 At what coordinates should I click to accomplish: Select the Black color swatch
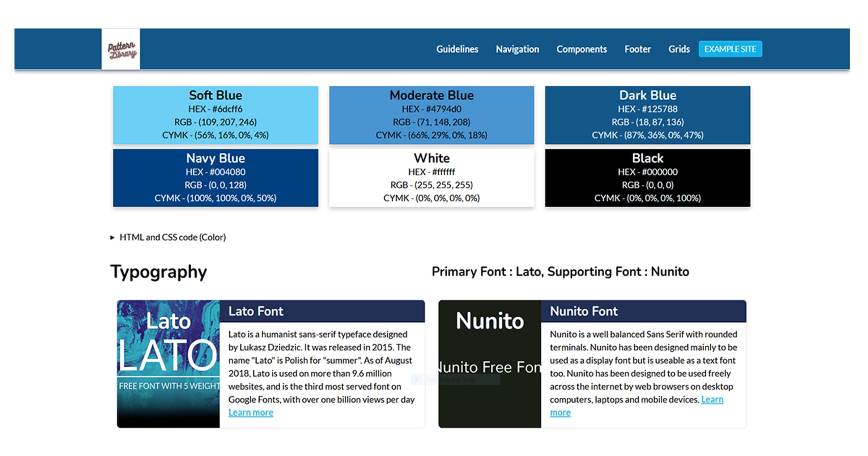pyautogui.click(x=647, y=178)
